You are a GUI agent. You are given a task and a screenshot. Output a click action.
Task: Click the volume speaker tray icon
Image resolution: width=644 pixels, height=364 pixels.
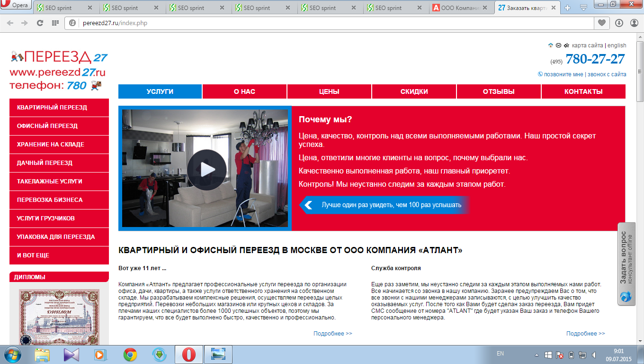594,355
